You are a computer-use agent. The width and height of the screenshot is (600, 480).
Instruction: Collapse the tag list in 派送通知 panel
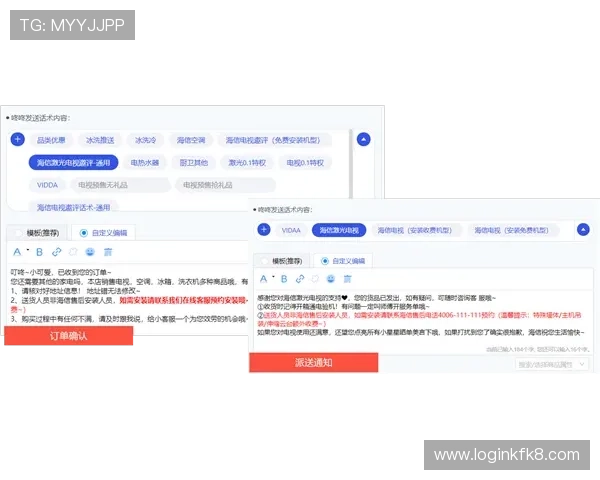tap(583, 230)
